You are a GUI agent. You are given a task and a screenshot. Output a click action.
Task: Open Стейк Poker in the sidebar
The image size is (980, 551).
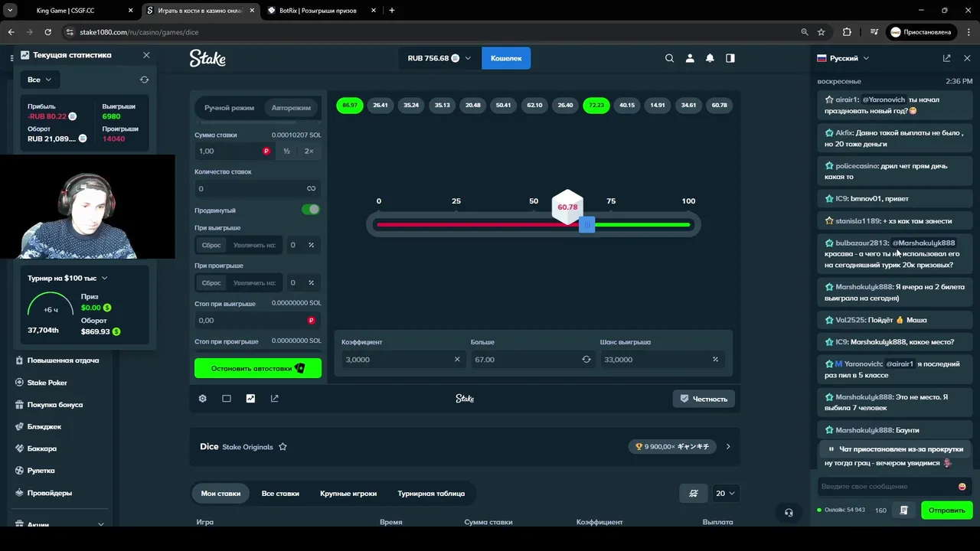(47, 383)
